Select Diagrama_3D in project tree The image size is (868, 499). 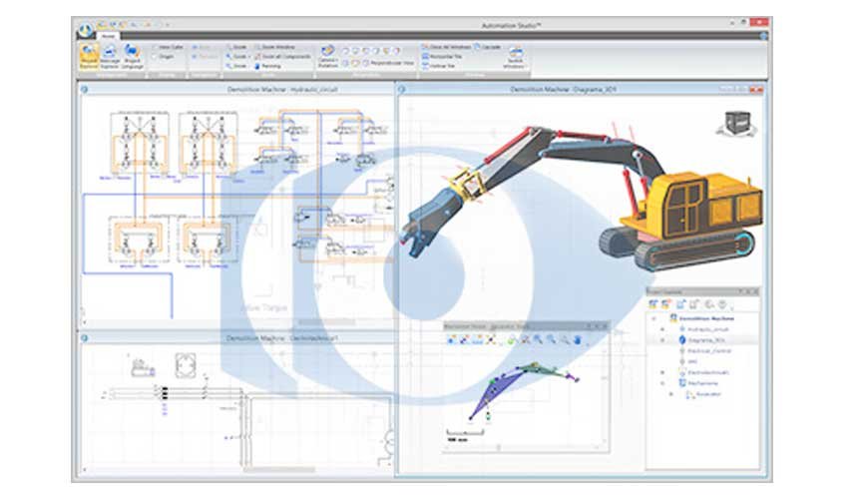tap(706, 340)
